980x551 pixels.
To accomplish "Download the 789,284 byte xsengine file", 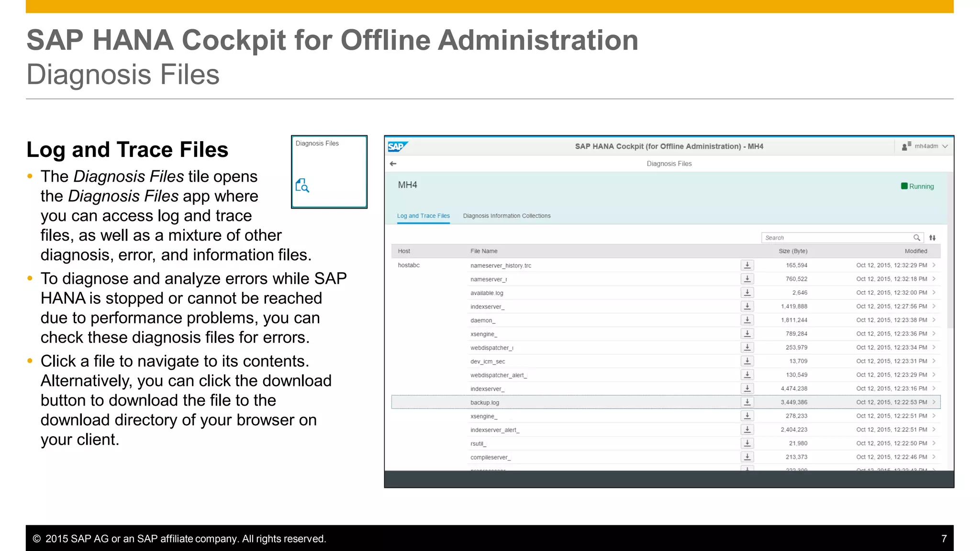I will 747,333.
